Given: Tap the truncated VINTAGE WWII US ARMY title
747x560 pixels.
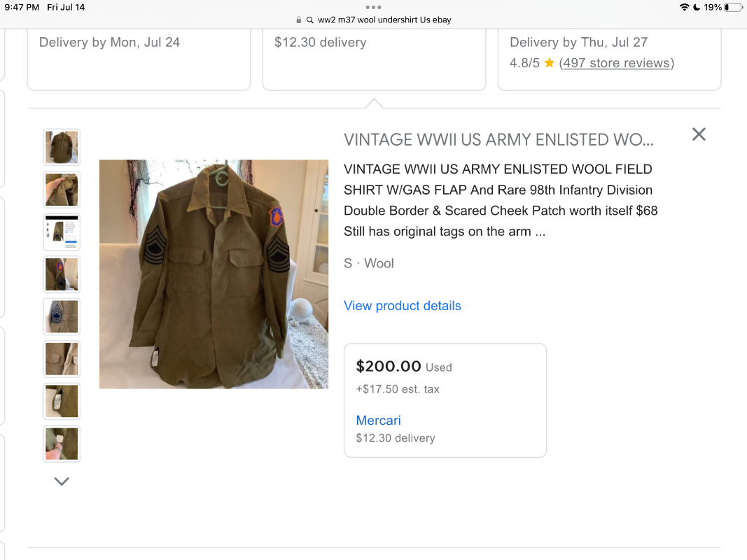Looking at the screenshot, I should 498,139.
